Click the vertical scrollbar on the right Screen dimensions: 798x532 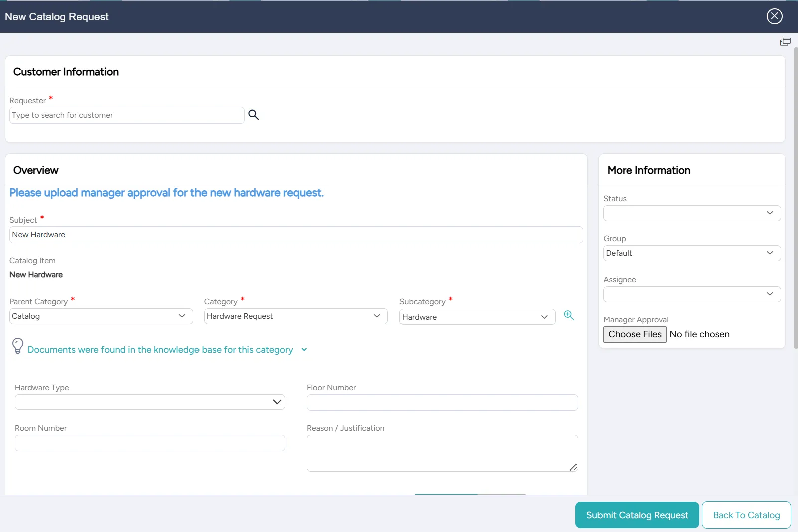795,198
